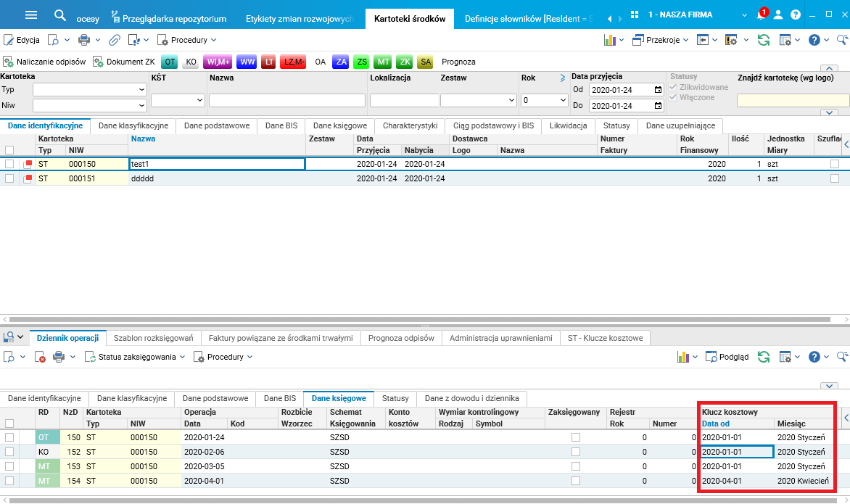Open notifications bell with red badge
This screenshot has width=850, height=504.
click(x=761, y=15)
